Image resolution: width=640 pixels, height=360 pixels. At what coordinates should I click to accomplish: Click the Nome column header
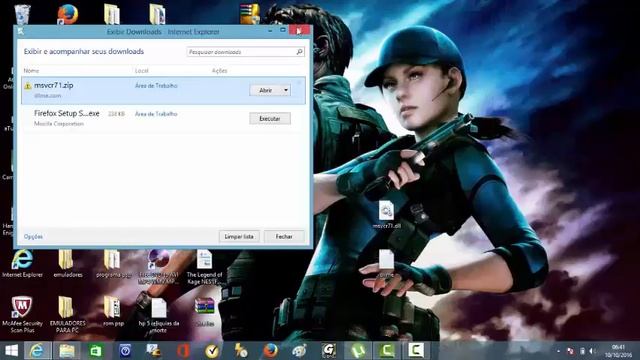tap(31, 71)
